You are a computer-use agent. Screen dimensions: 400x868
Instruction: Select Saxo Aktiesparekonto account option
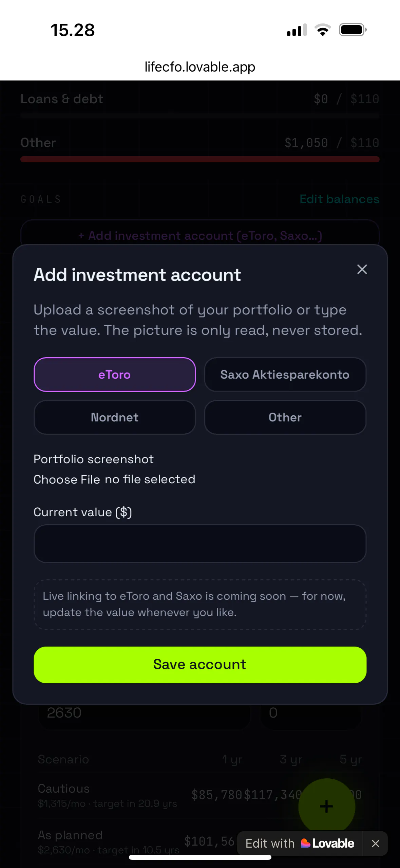coord(285,375)
